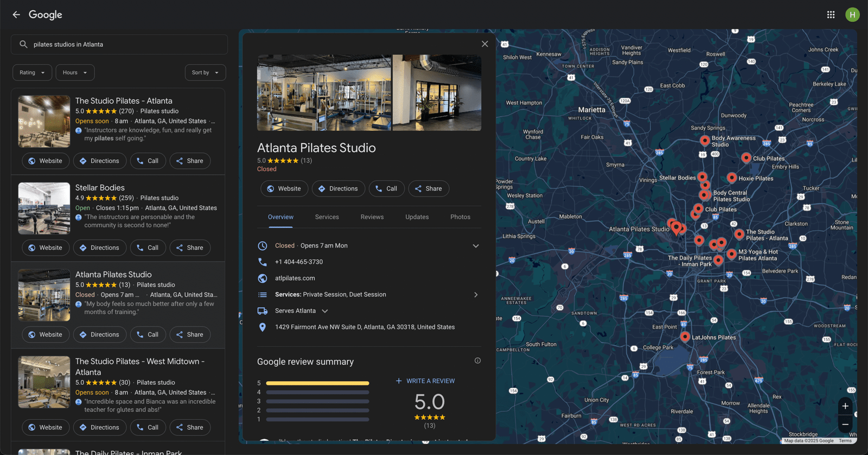The height and width of the screenshot is (455, 868).
Task: Click the search magnifier icon
Action: click(23, 45)
